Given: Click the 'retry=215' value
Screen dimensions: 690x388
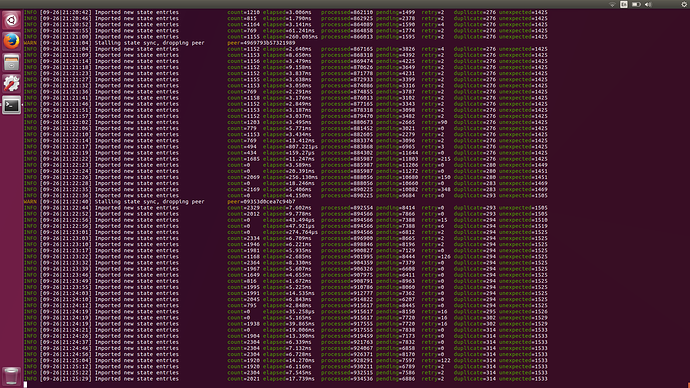Looking at the screenshot, I should point(436,159).
